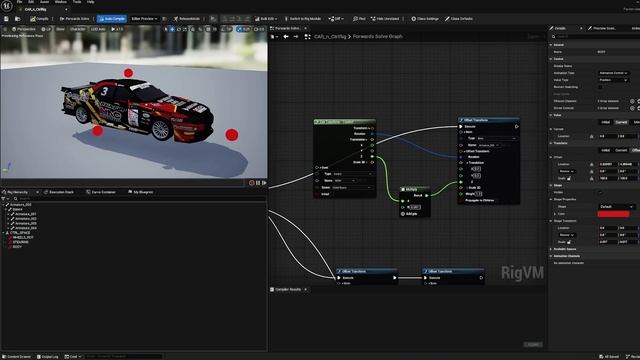This screenshot has width=640, height=360.
Task: Click the viewport record button icon
Action: click(x=251, y=183)
